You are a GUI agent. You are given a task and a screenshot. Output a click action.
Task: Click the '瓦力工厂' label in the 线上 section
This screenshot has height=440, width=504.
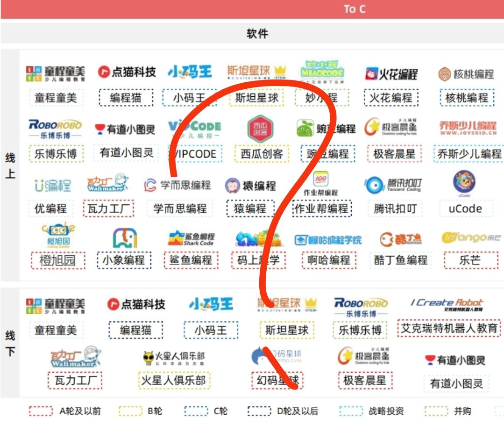tap(108, 209)
